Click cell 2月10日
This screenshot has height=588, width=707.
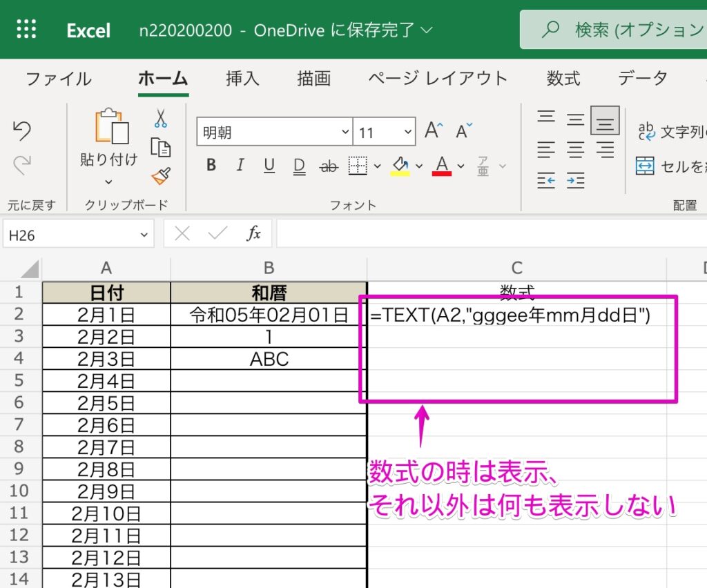pos(106,513)
